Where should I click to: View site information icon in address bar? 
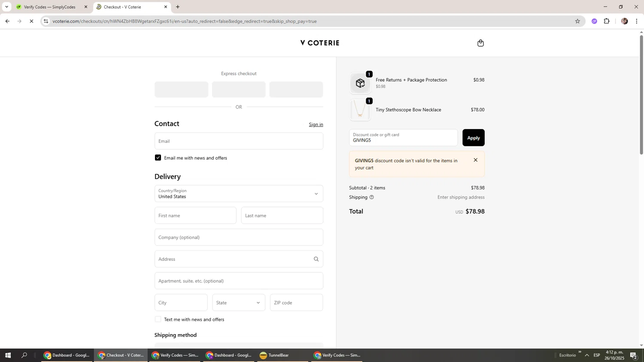click(46, 21)
